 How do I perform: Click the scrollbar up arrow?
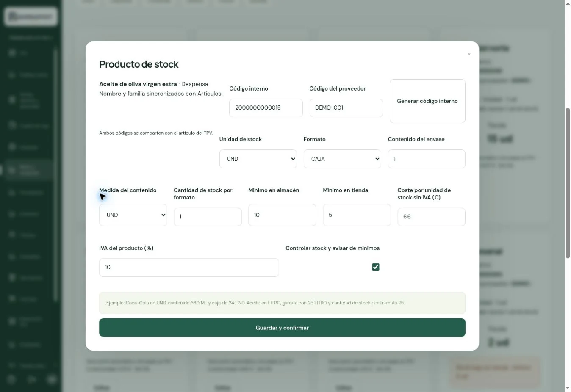coord(568,3)
